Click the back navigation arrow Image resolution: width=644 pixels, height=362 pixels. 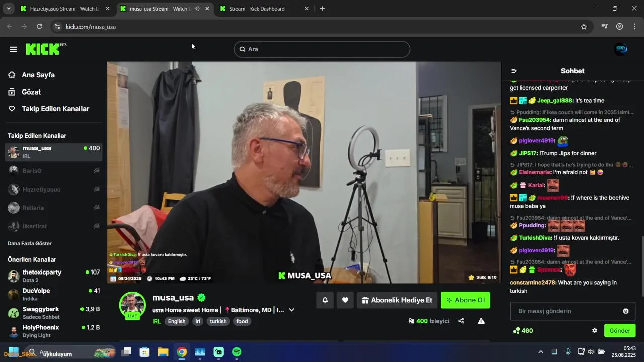(9, 27)
